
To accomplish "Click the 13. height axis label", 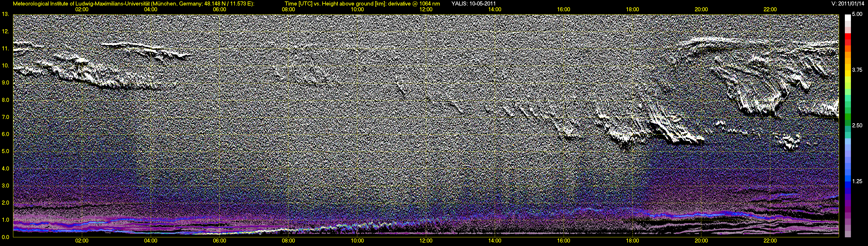I will click(x=5, y=14).
